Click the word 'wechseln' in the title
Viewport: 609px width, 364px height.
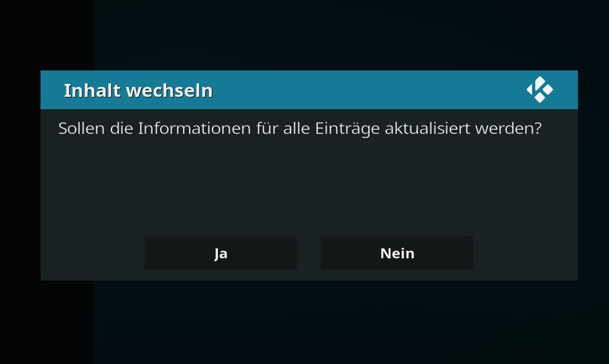(x=169, y=90)
